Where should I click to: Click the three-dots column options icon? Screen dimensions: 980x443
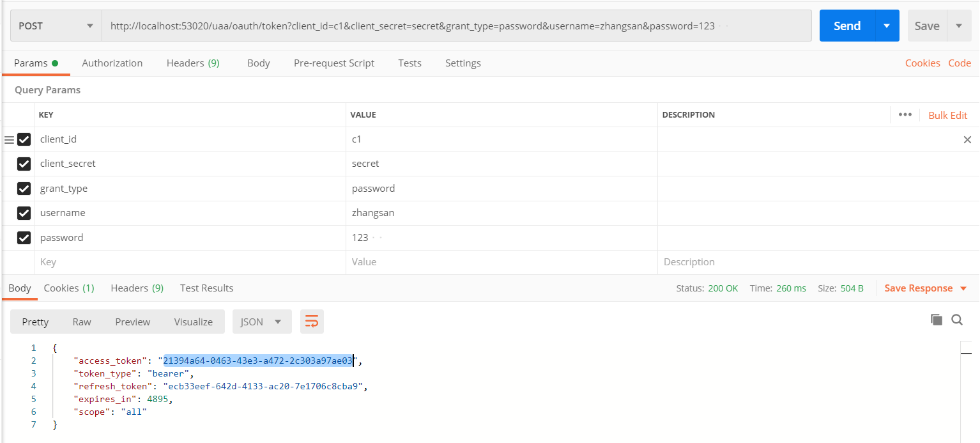click(x=905, y=115)
